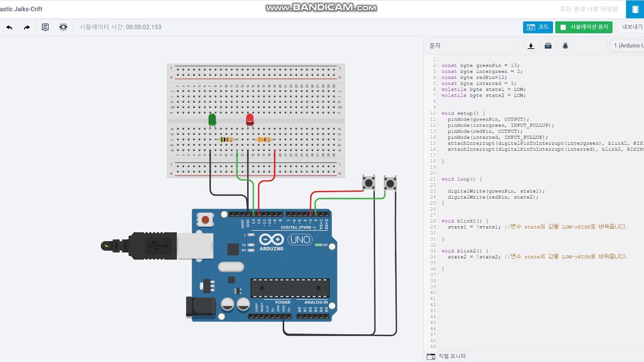Click code line 'void setup() {'

(x=463, y=113)
